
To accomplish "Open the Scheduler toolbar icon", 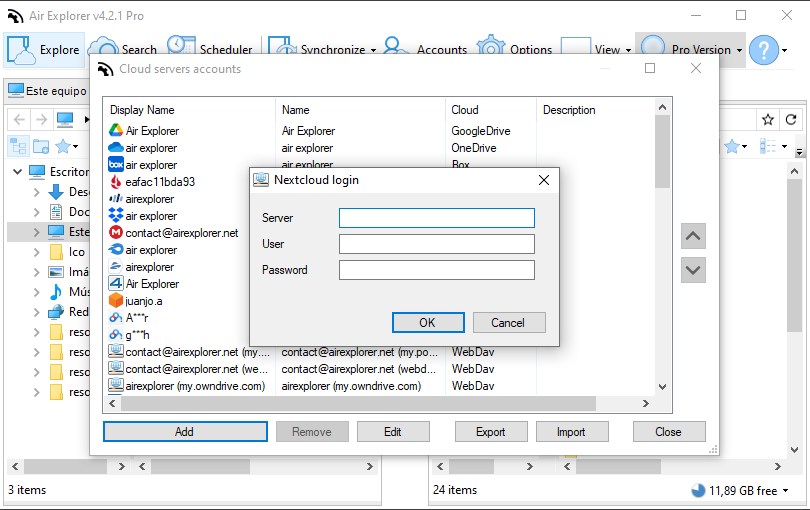I will pos(181,45).
